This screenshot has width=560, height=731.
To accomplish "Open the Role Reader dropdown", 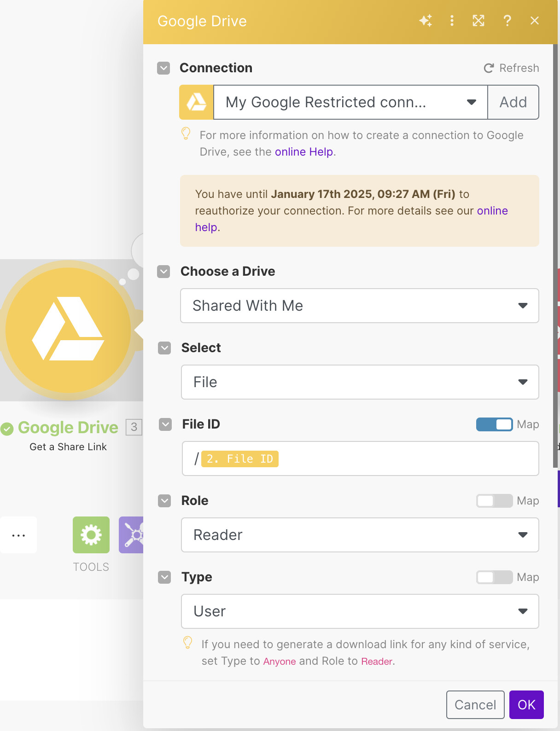I will click(x=360, y=535).
